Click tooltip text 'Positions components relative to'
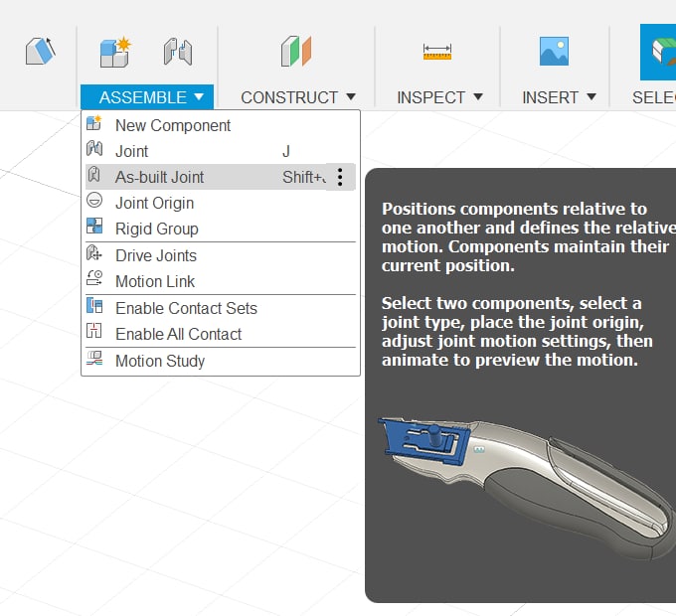Viewport: 676px width, 616px height. pos(514,209)
